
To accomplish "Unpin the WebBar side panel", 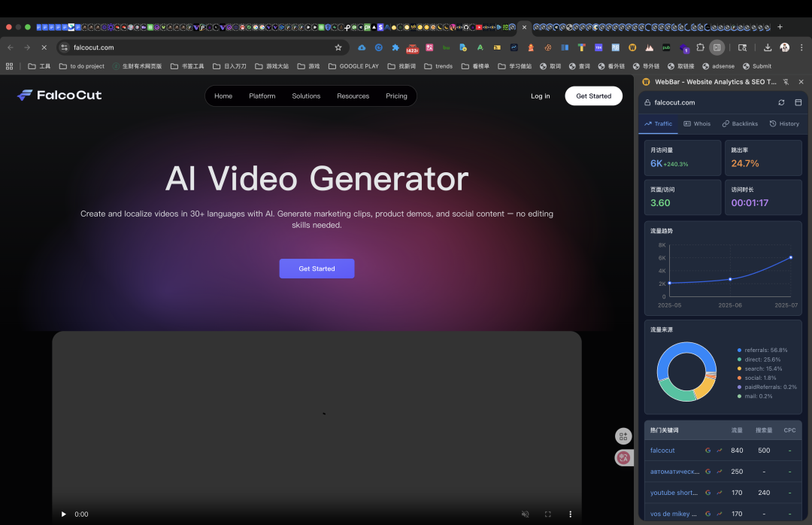I will [786, 82].
